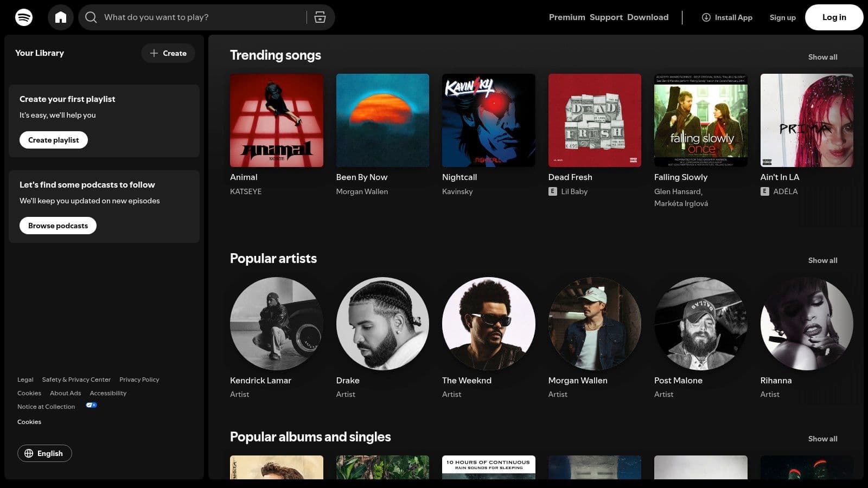868x488 pixels.
Task: Click the Drake artist name
Action: (348, 381)
